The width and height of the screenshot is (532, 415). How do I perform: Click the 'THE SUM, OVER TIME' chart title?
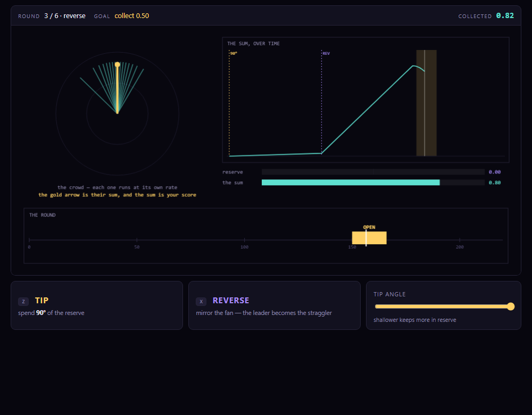click(253, 44)
